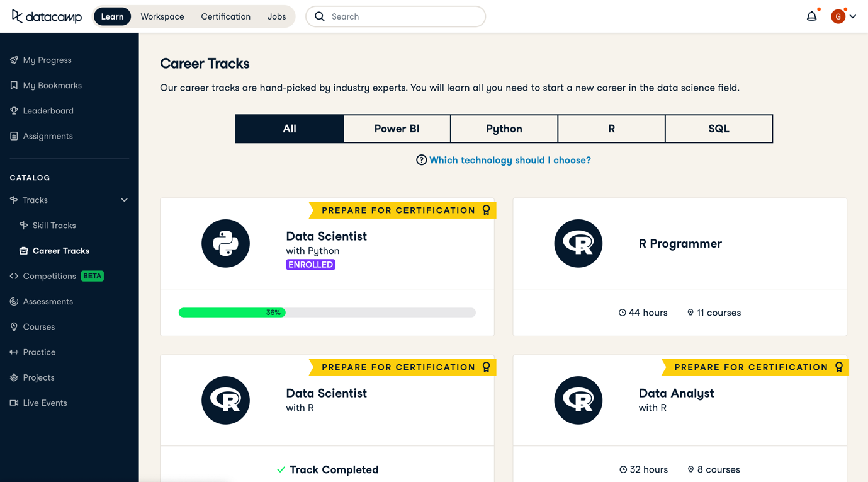Focus the Search input field
This screenshot has width=868, height=482.
pyautogui.click(x=395, y=16)
